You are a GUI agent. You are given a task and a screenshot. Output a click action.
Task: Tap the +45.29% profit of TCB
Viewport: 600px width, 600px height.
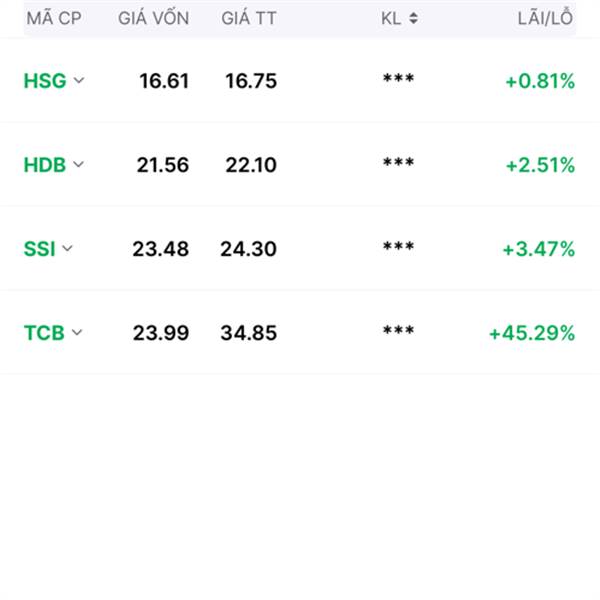532,333
